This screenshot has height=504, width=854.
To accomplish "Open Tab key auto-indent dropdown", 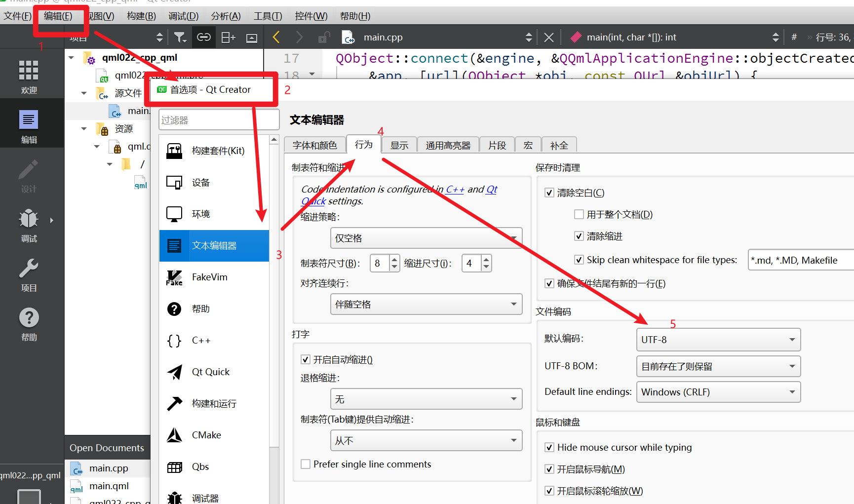I will 426,440.
